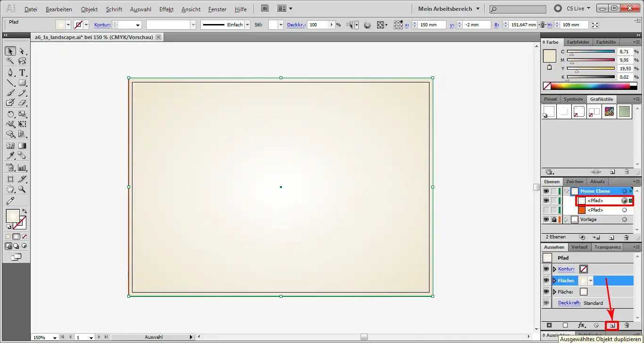
Task: Click the Deckkraft link in Aussehen panel
Action: [x=569, y=303]
